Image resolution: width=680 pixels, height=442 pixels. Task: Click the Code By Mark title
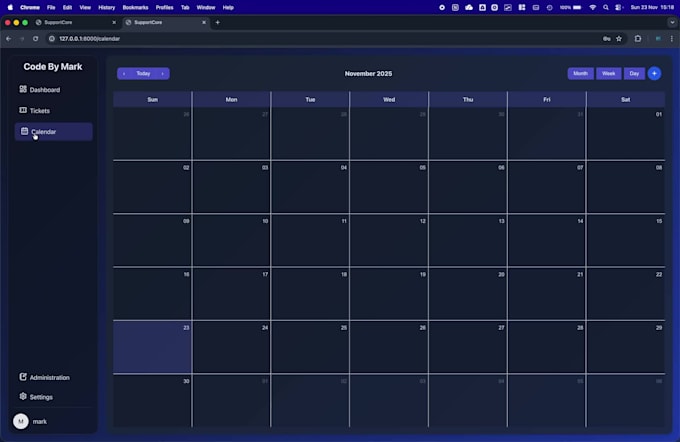(x=53, y=66)
